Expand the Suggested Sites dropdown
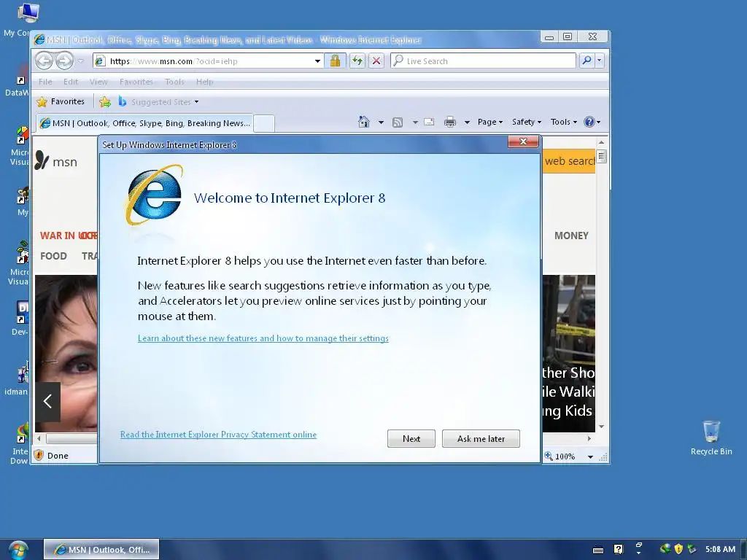 (x=196, y=102)
